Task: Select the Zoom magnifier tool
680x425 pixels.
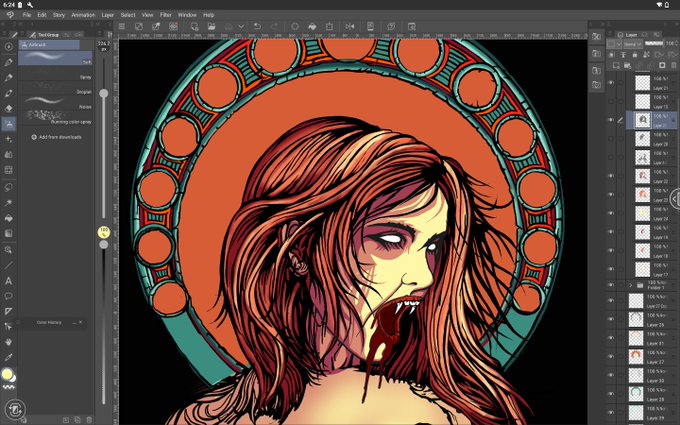Action: click(x=8, y=250)
